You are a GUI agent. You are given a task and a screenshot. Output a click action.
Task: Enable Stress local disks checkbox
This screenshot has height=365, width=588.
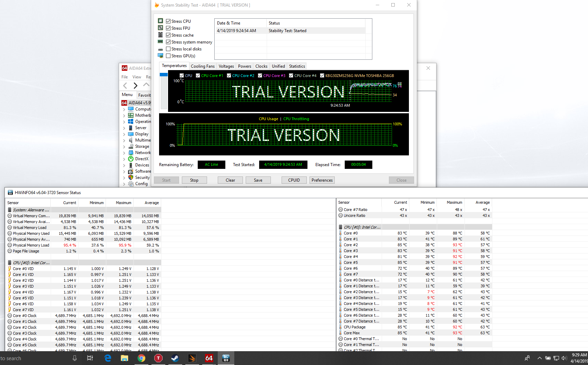[x=168, y=49]
